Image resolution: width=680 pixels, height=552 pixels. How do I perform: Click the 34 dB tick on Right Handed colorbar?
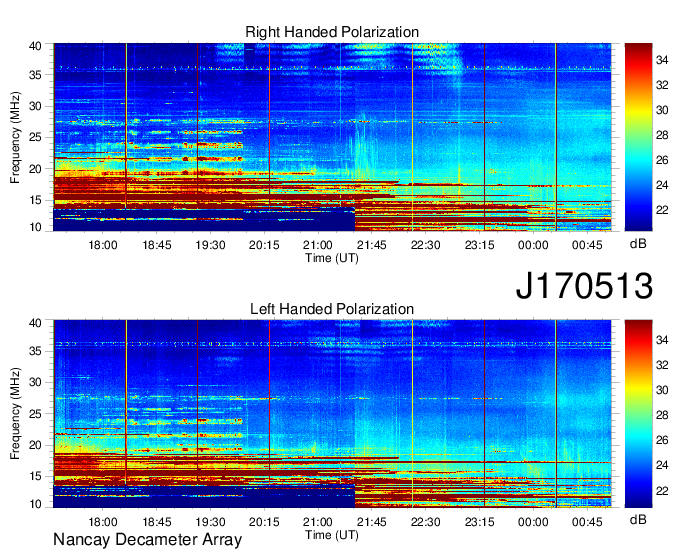point(662,60)
